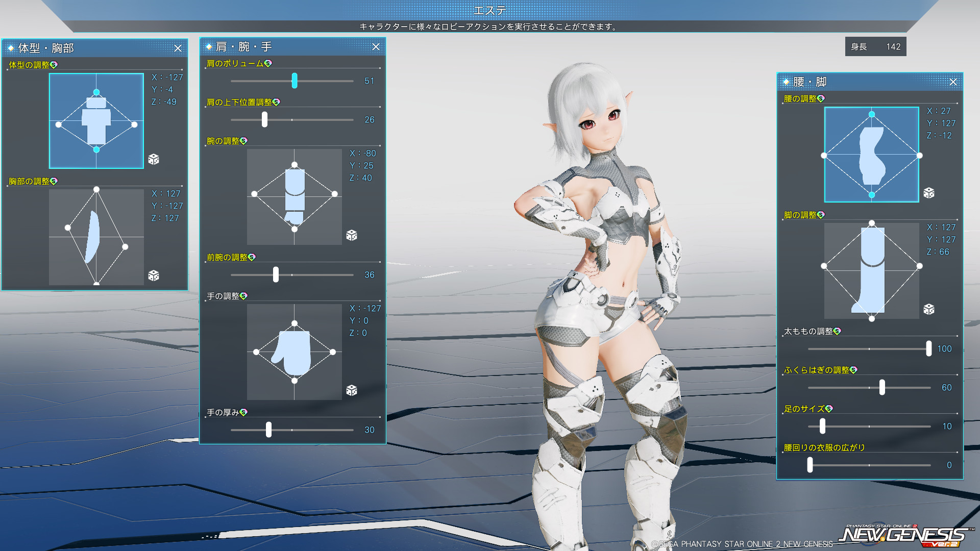Click the エステ screen title
Image resolution: width=980 pixels, height=551 pixels.
(x=490, y=11)
